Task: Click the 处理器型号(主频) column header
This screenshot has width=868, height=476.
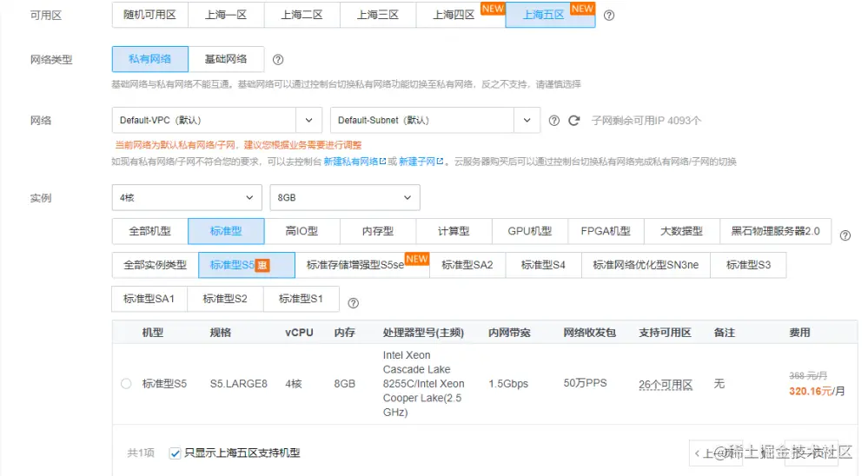Action: (x=423, y=333)
